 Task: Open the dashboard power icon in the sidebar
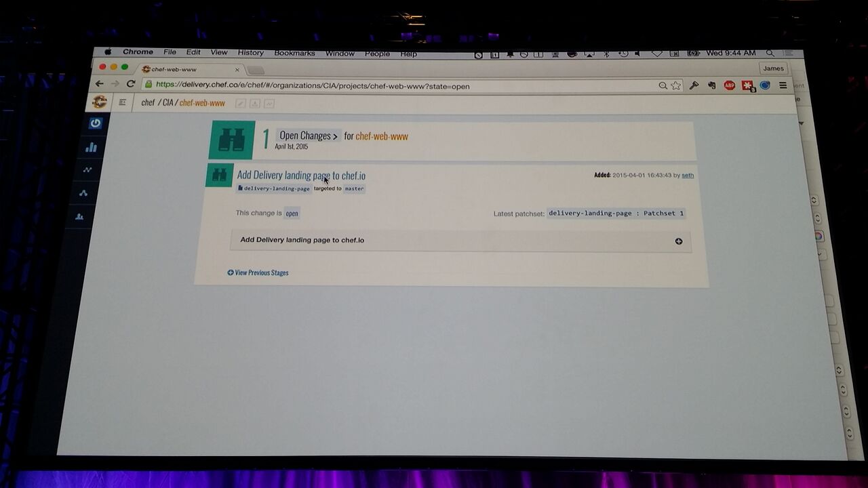(x=95, y=123)
